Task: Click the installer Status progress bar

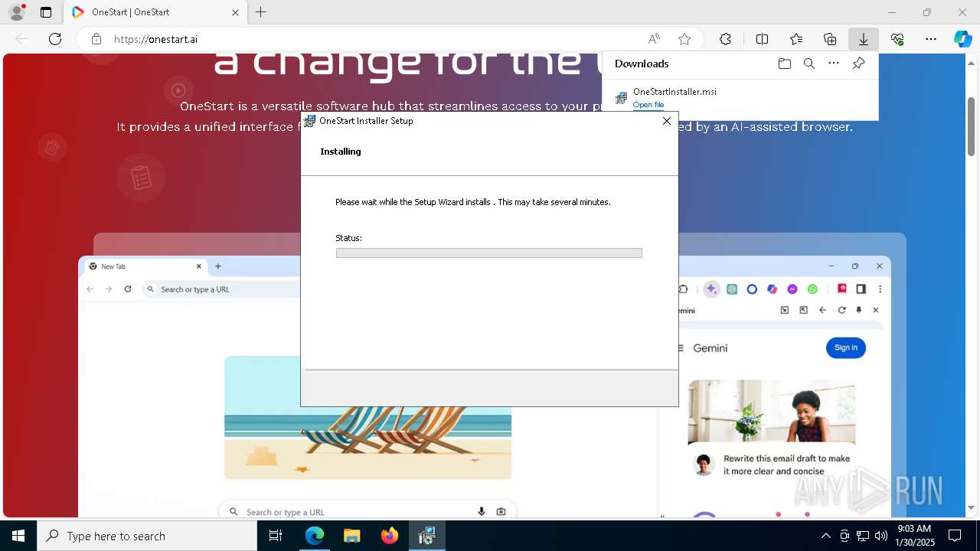Action: point(488,253)
